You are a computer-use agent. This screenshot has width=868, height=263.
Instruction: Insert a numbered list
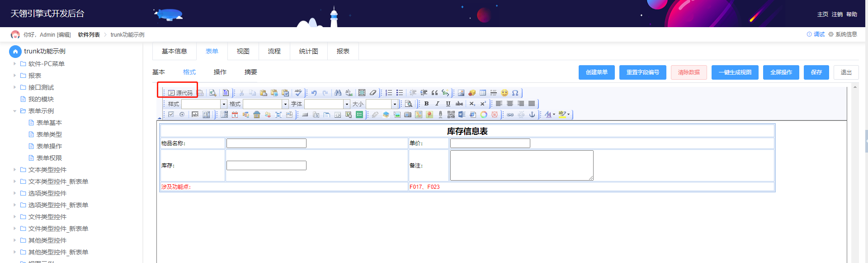[x=389, y=93]
